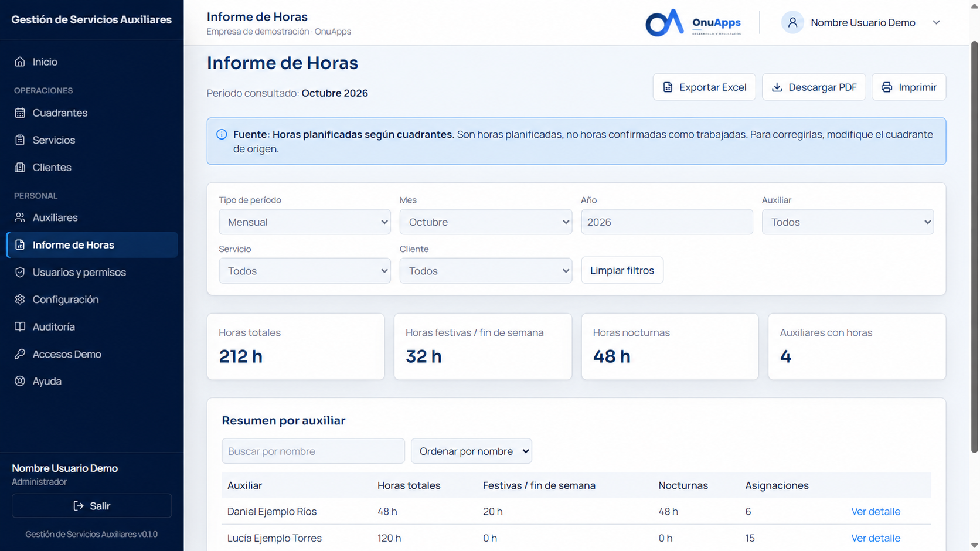Click the Imprimir button
Viewport: 980px width, 551px height.
[x=908, y=87]
